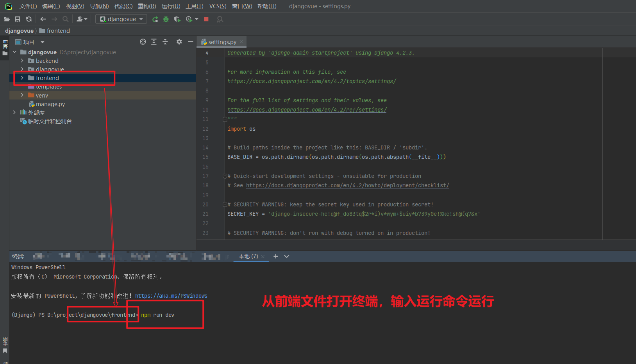Open the 运行(U) menu

coord(171,6)
